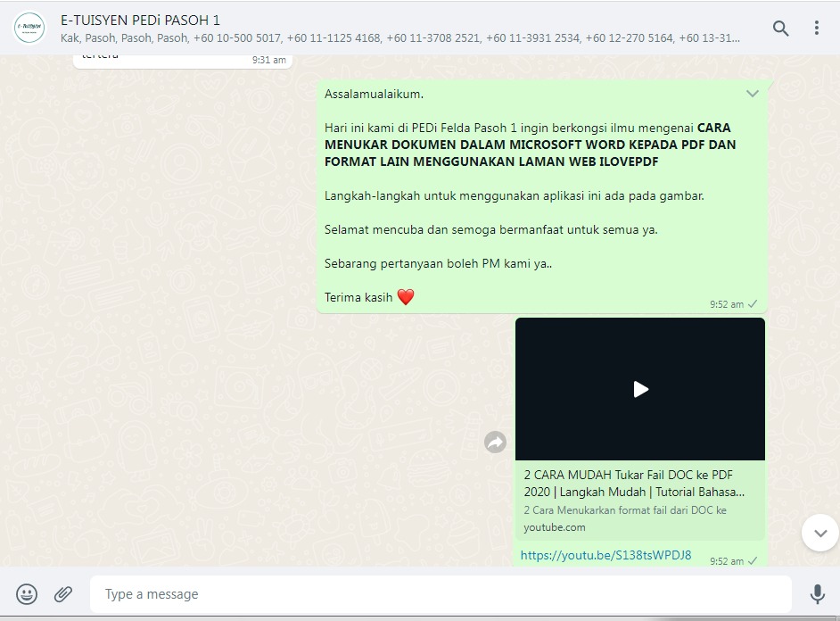Image resolution: width=840 pixels, height=621 pixels.
Task: Click the group participants phone number list
Action: [x=400, y=38]
